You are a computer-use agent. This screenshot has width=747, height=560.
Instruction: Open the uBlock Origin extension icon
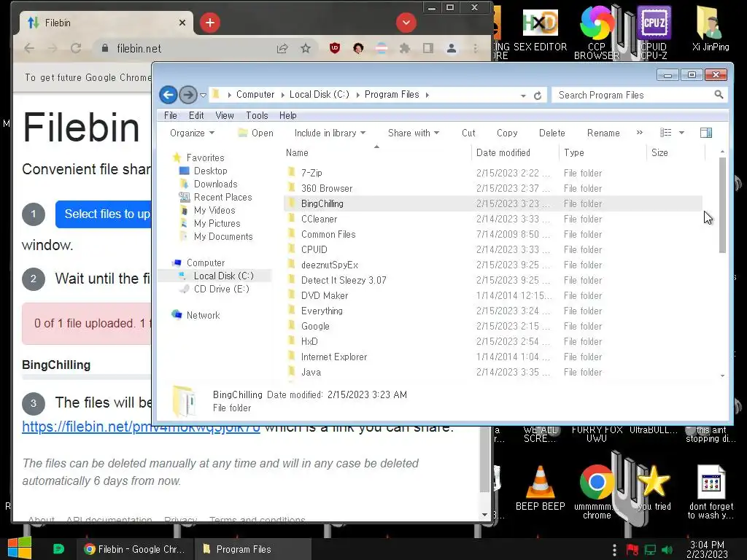(335, 48)
